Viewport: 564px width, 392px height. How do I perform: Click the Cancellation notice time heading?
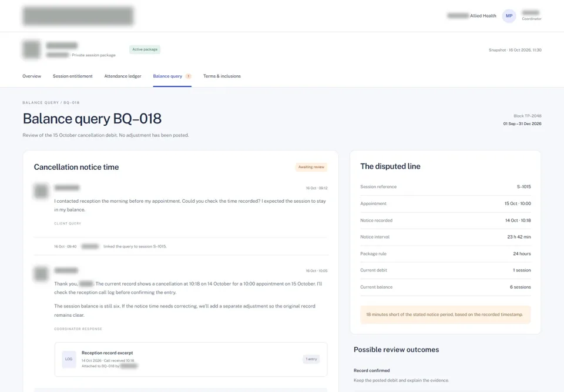(76, 167)
